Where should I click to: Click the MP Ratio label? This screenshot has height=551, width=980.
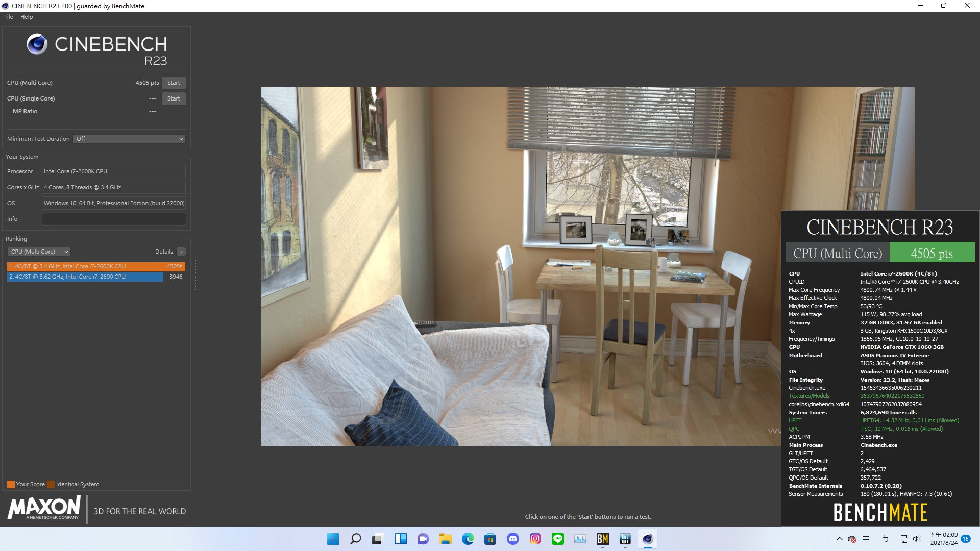[25, 111]
